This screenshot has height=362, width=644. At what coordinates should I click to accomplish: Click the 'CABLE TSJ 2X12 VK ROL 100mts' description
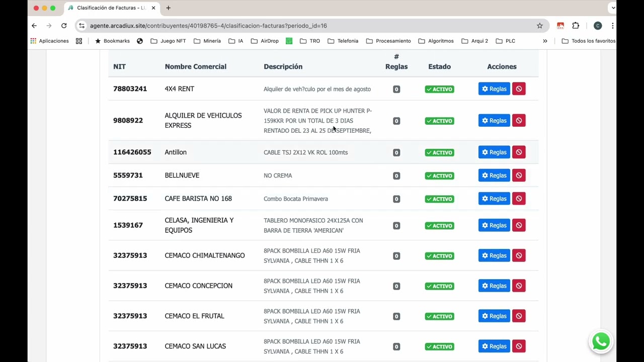[x=305, y=152]
